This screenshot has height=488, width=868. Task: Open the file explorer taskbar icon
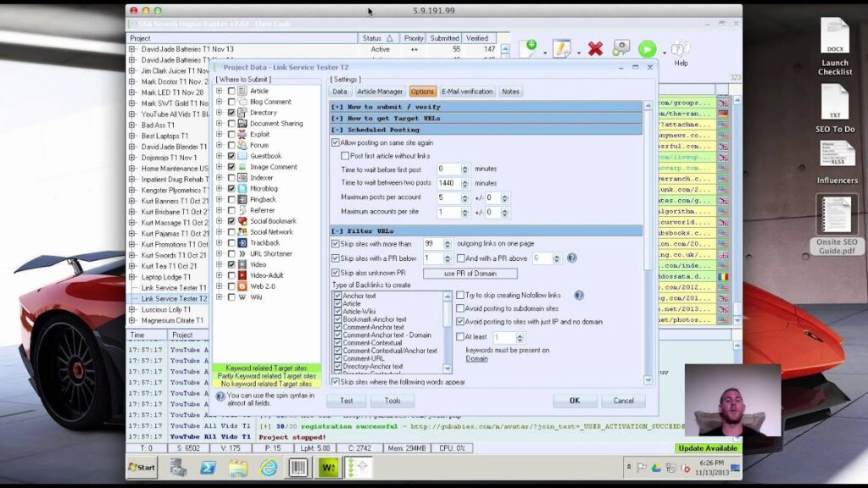[x=238, y=468]
